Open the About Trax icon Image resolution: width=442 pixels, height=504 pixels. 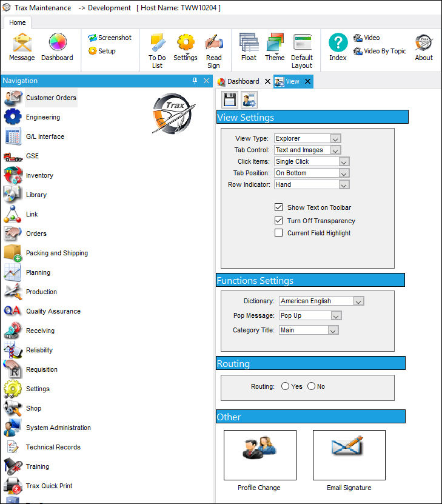[424, 47]
